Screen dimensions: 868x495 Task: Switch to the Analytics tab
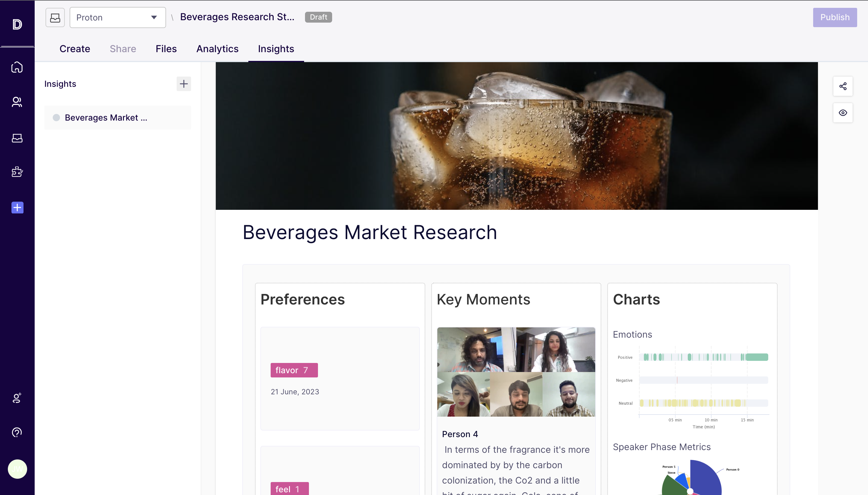[218, 49]
